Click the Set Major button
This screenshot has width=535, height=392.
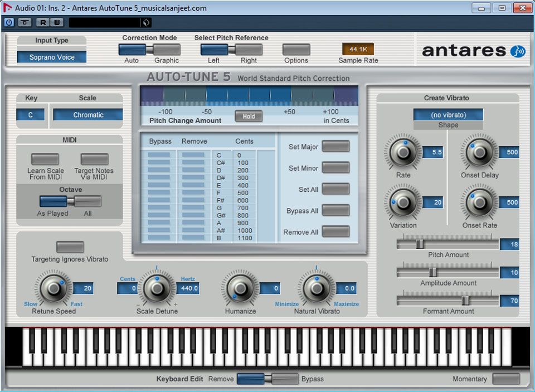[335, 146]
